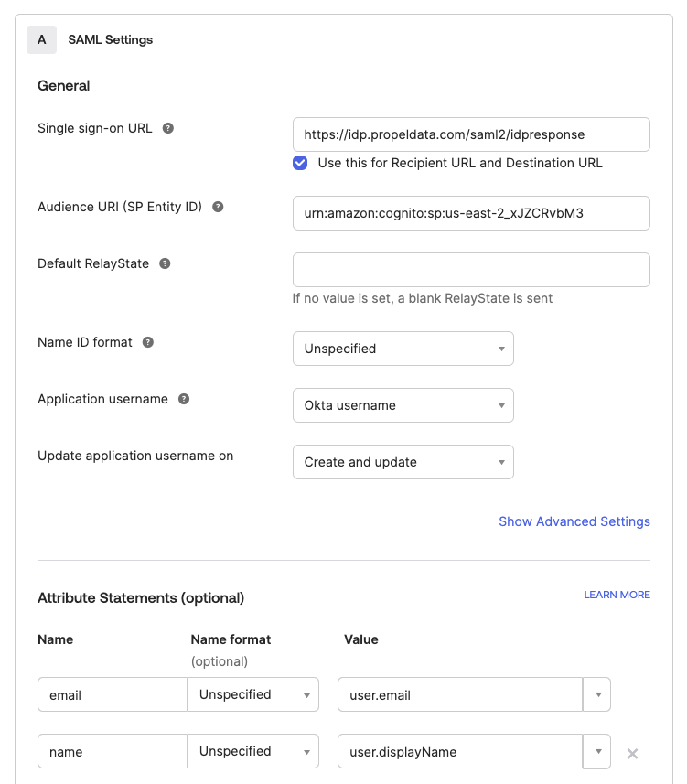Remove the name attribute statement row
Viewport: 687px width, 784px height.
[x=632, y=751]
